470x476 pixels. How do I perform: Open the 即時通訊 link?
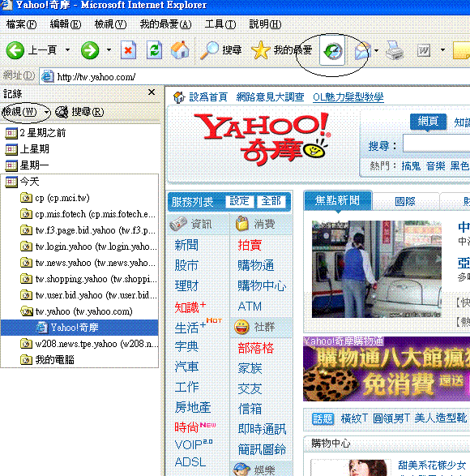coord(263,429)
